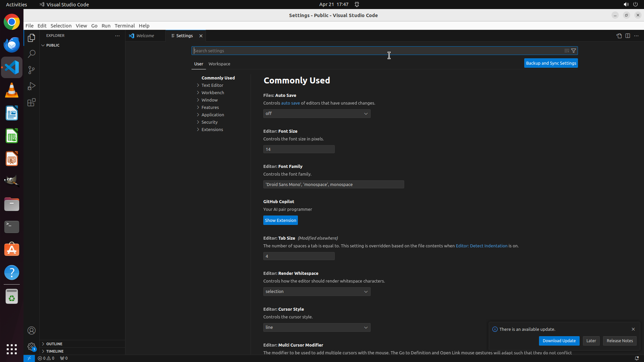This screenshot has height=362, width=644.
Task: Open the Render Whitespace dropdown
Action: tap(317, 292)
